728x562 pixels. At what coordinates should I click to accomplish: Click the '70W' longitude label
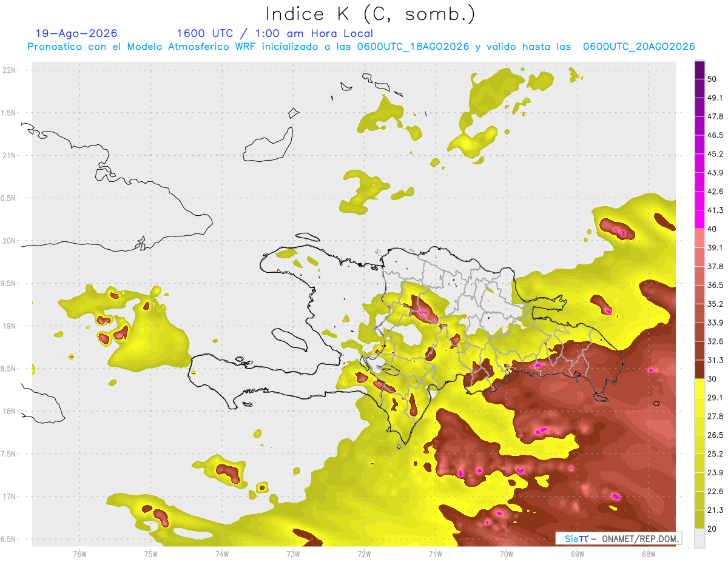(507, 554)
